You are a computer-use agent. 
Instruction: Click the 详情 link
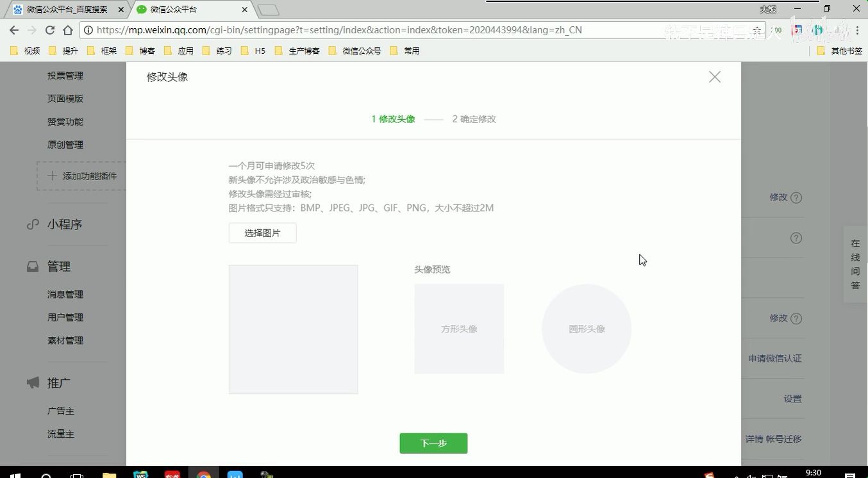point(754,439)
